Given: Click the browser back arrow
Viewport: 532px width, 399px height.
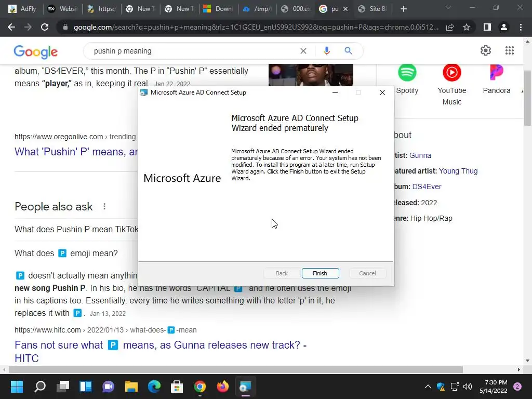Looking at the screenshot, I should (x=11, y=27).
